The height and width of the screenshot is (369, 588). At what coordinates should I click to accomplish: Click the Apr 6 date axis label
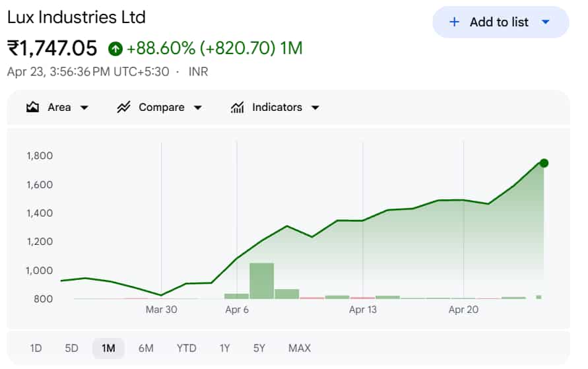(237, 310)
